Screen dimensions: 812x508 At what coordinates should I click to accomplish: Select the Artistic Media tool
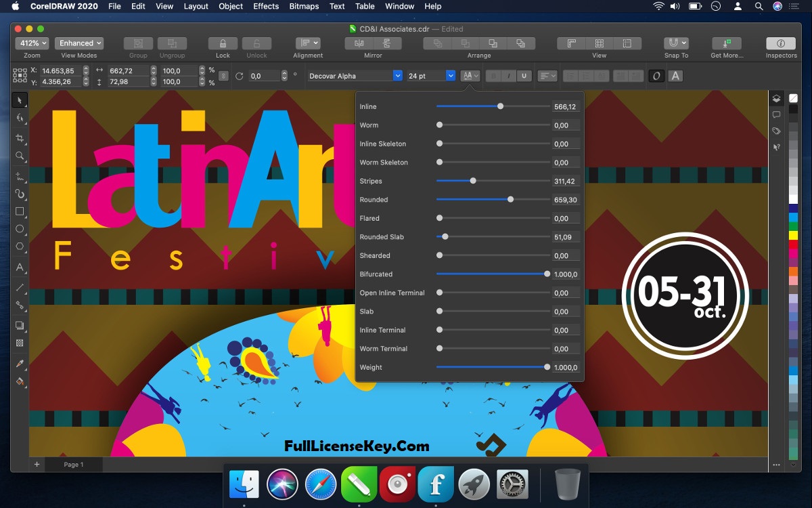coord(20,194)
